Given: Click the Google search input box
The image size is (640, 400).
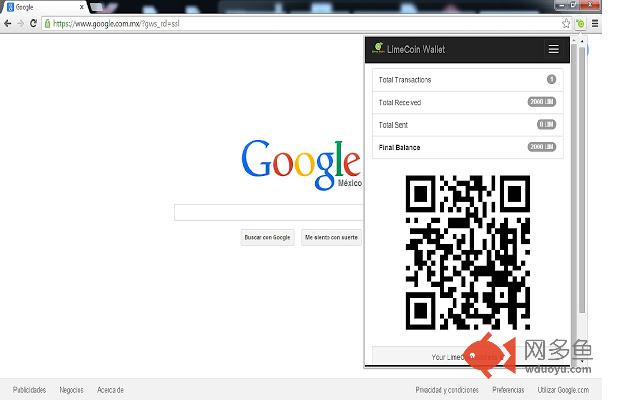Looking at the screenshot, I should 268,212.
